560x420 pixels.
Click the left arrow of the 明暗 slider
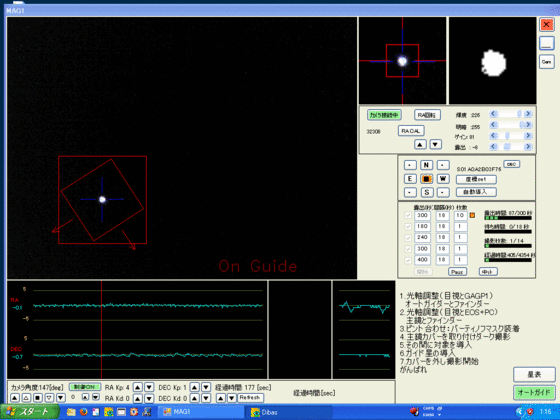coord(494,125)
